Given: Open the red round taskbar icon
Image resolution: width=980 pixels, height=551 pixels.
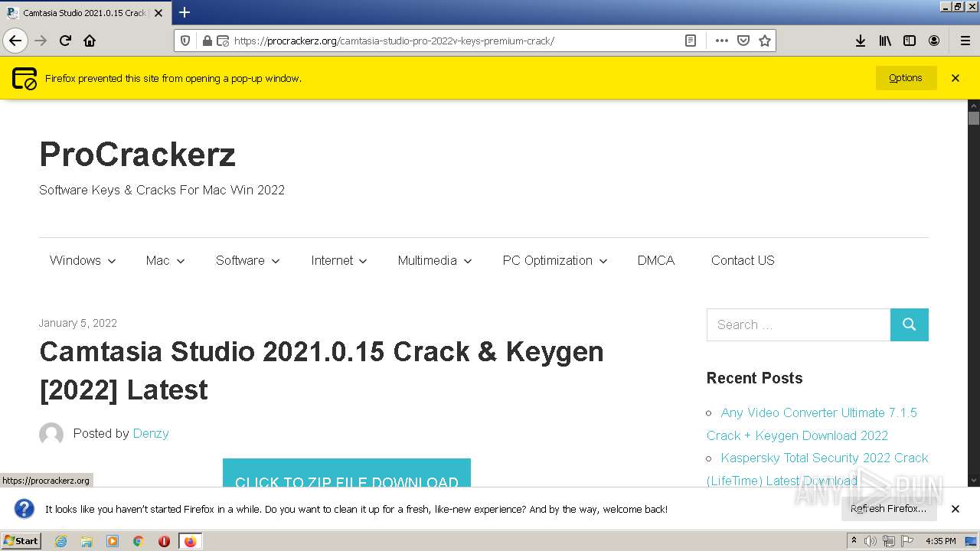Looking at the screenshot, I should 164,541.
